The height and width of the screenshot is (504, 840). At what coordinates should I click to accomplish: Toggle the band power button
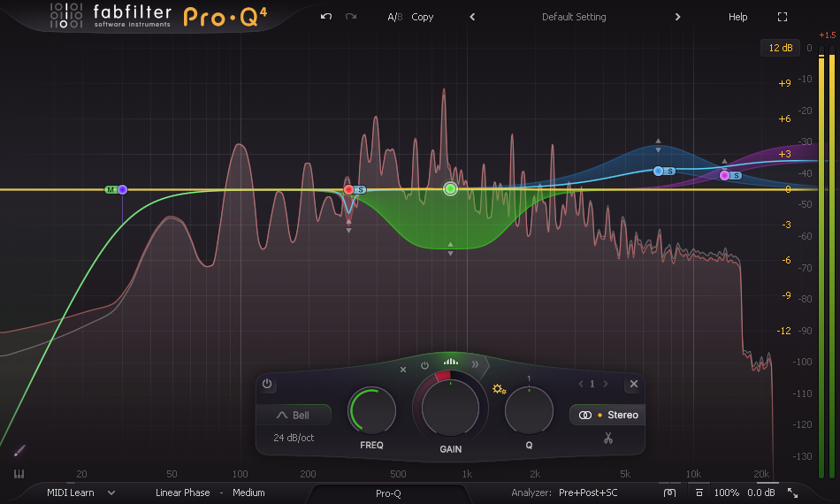[x=267, y=384]
